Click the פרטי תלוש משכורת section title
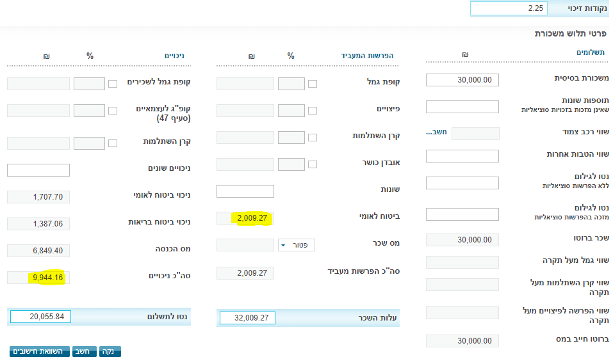This screenshot has width=613, height=364. click(570, 34)
